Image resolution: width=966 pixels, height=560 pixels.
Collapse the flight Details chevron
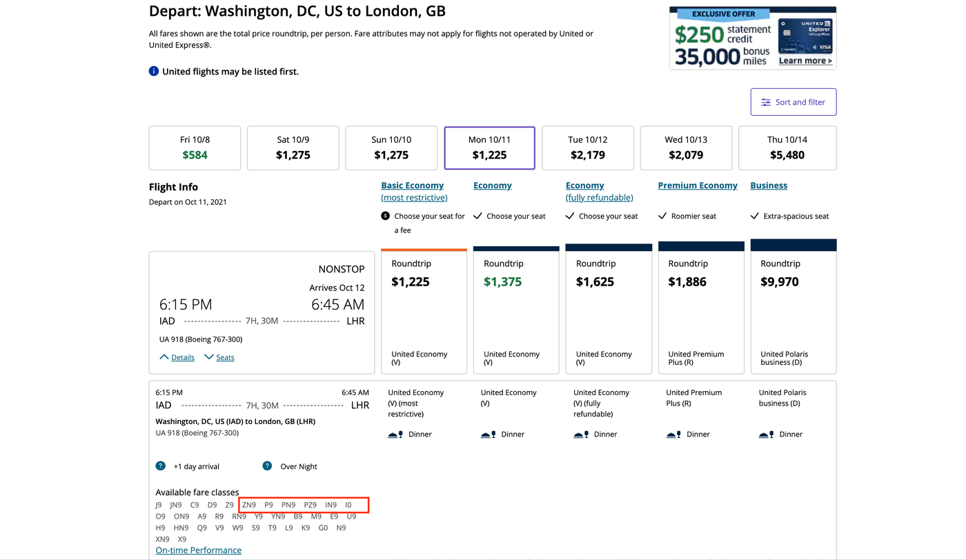click(x=164, y=357)
